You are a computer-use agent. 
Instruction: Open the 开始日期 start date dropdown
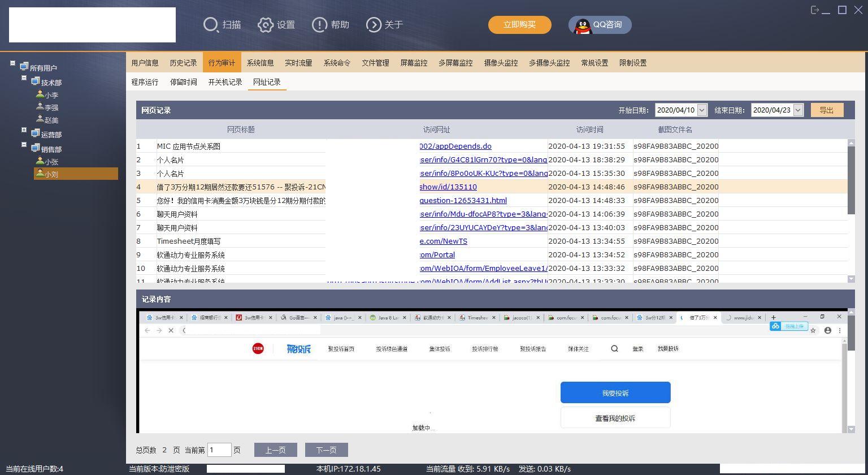(702, 110)
